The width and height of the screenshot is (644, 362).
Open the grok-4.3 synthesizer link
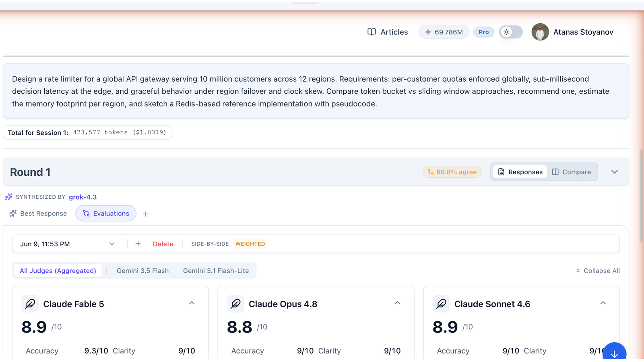83,197
